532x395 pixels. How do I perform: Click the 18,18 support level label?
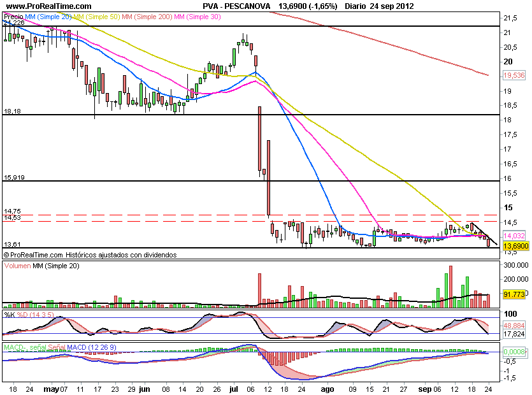12,111
